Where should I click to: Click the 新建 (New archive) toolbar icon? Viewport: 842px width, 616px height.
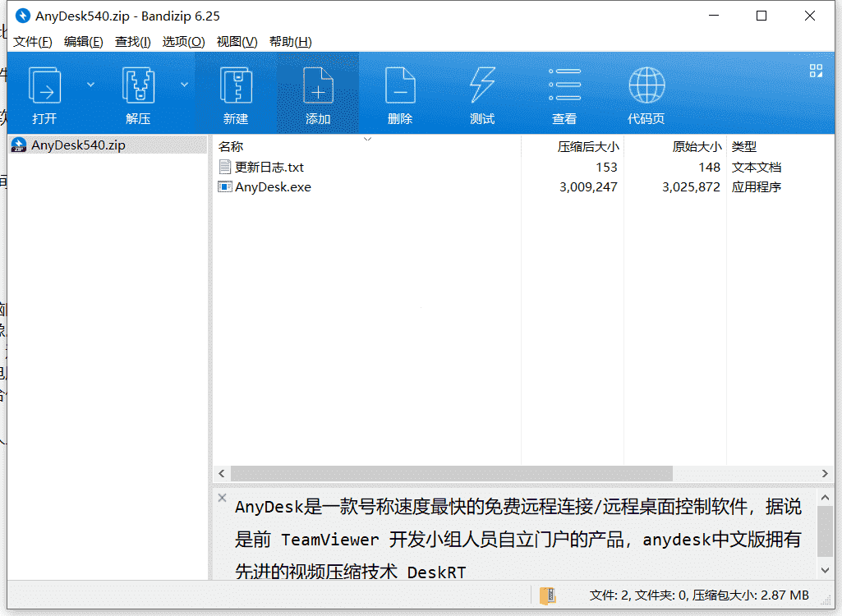click(237, 85)
